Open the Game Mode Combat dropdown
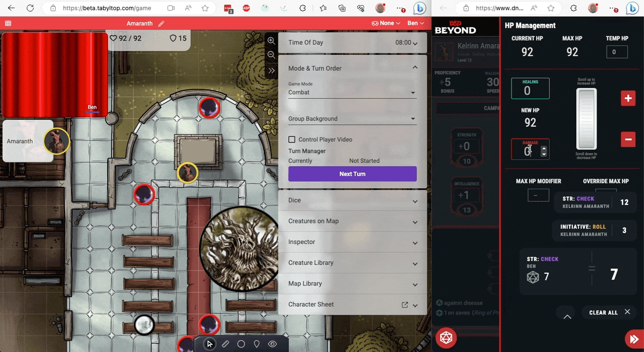The height and width of the screenshot is (352, 644). tap(352, 92)
